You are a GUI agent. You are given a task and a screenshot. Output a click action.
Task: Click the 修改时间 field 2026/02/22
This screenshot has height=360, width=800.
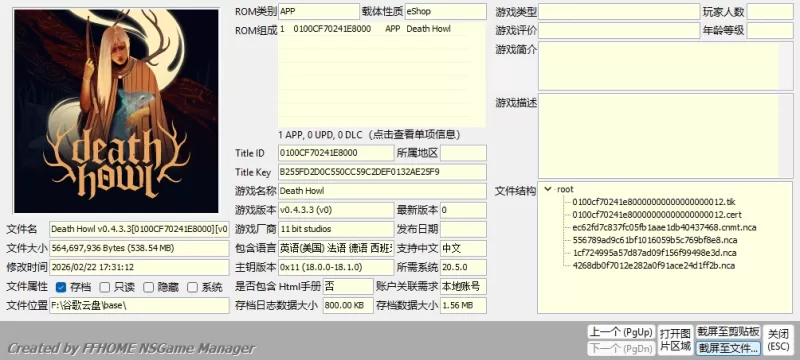click(139, 267)
